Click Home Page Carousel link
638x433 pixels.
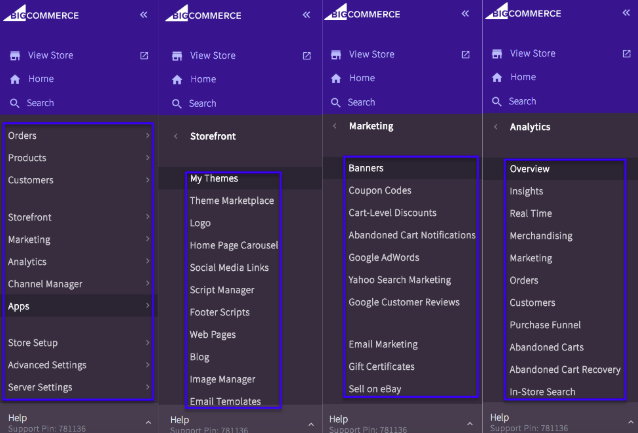coord(234,245)
